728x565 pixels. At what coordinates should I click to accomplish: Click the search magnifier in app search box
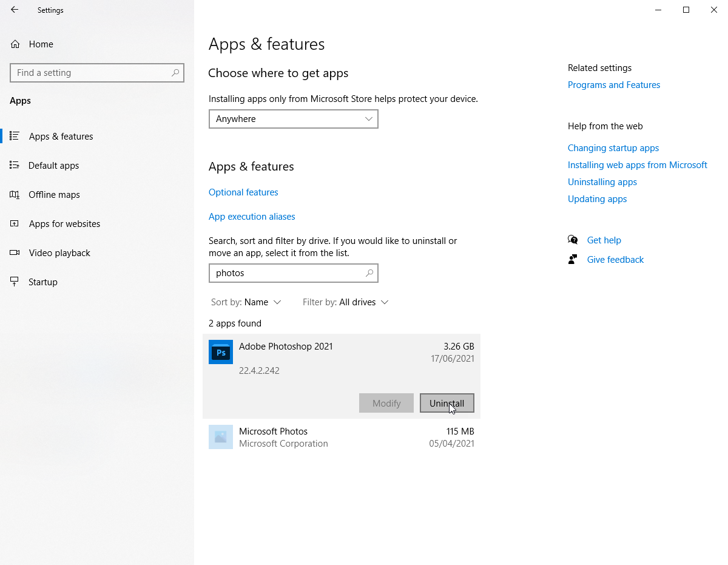369,273
